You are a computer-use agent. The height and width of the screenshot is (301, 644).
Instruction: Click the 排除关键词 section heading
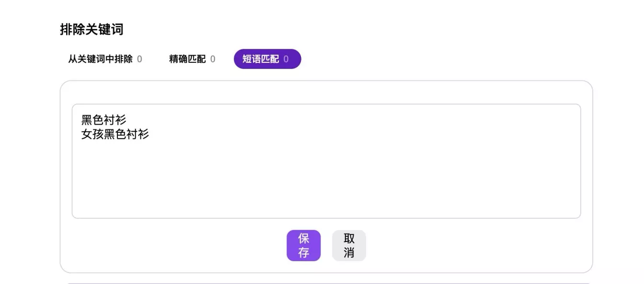point(92,29)
